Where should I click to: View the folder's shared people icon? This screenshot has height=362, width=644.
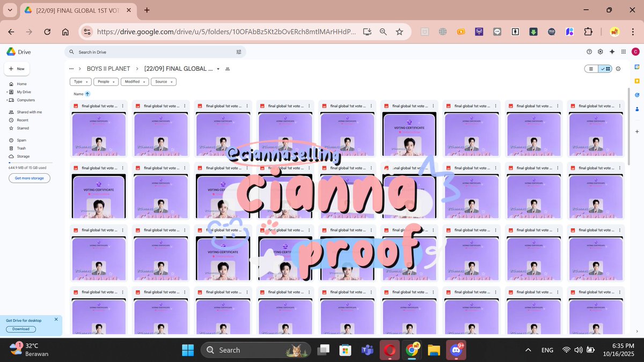228,69
